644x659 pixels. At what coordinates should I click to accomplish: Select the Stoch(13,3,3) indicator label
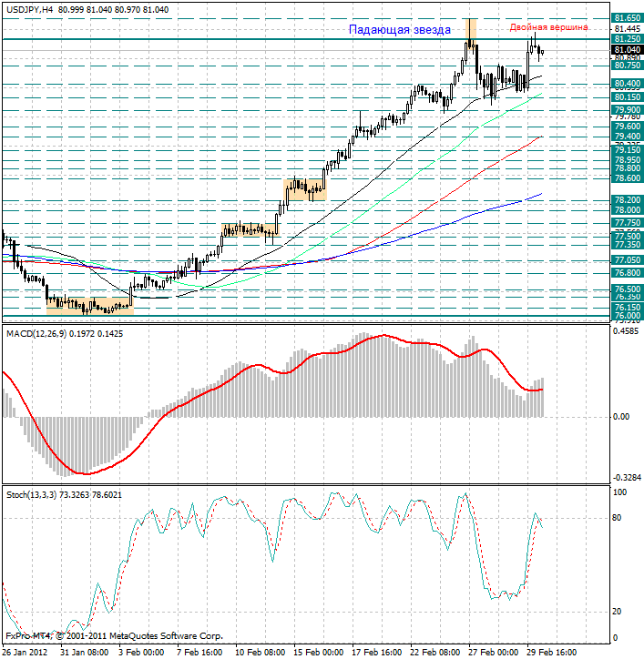click(x=31, y=495)
